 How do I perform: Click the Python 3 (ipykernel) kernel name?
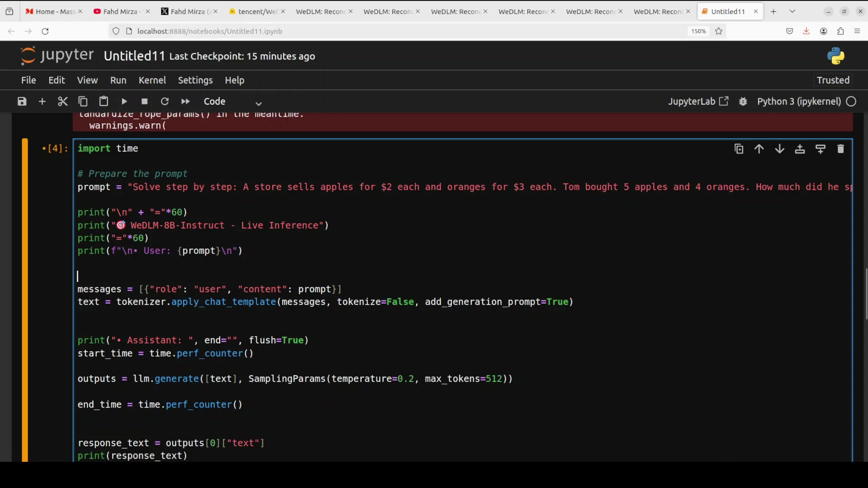[x=799, y=102]
